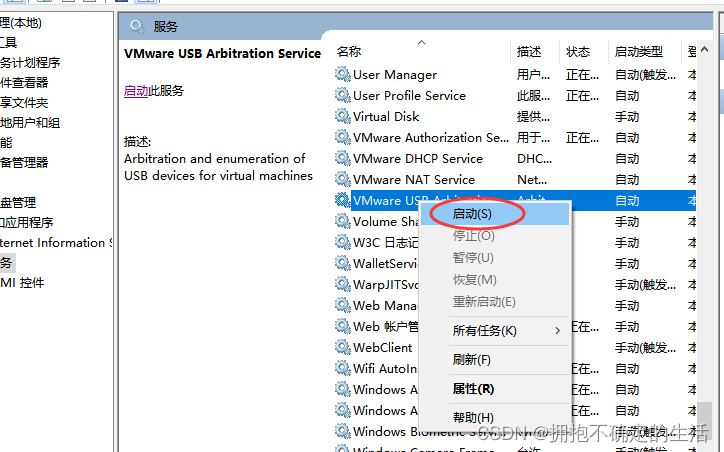The height and width of the screenshot is (452, 724).
Task: Sort services by the 启动类型 column header
Action: pyautogui.click(x=645, y=52)
